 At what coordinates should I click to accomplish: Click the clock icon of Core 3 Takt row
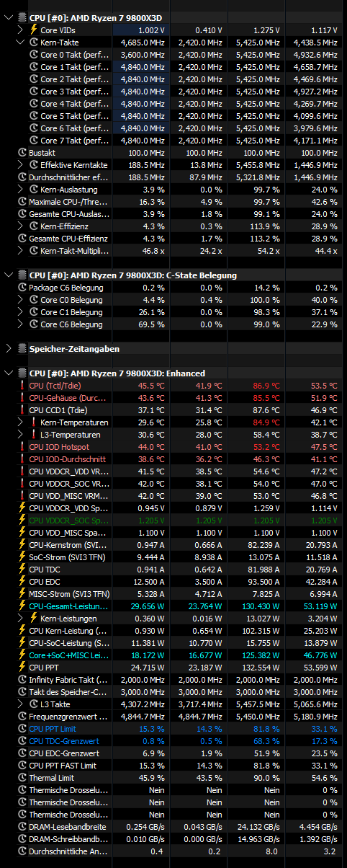tap(33, 92)
